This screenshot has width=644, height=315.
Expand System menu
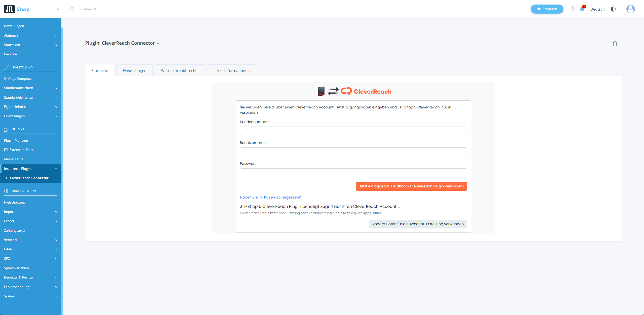click(31, 296)
